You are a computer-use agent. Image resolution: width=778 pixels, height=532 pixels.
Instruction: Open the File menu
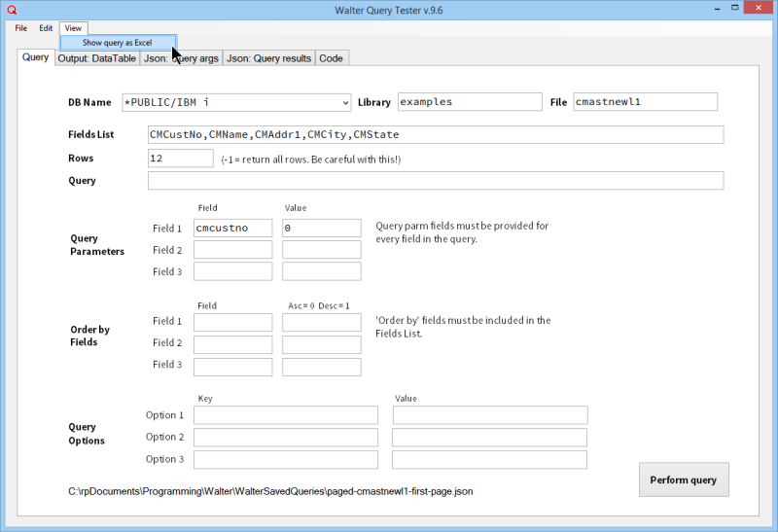pyautogui.click(x=20, y=28)
